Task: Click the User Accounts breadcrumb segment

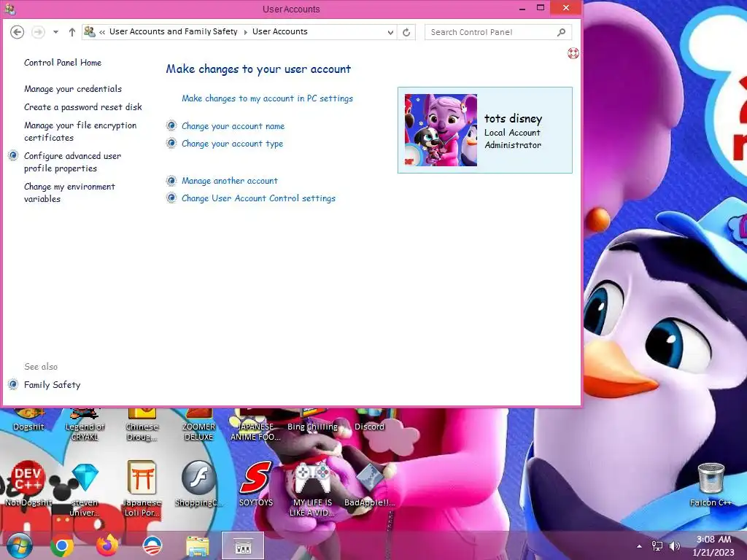Action: coord(280,32)
